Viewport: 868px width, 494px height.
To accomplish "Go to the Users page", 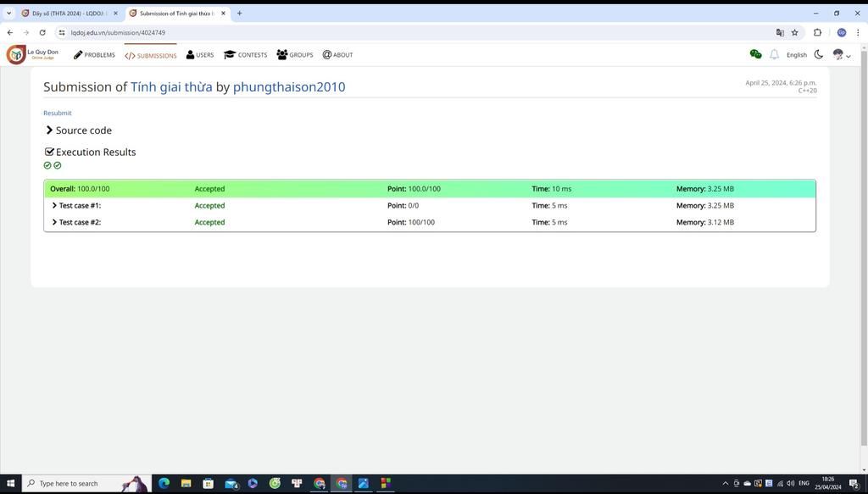I will [200, 55].
